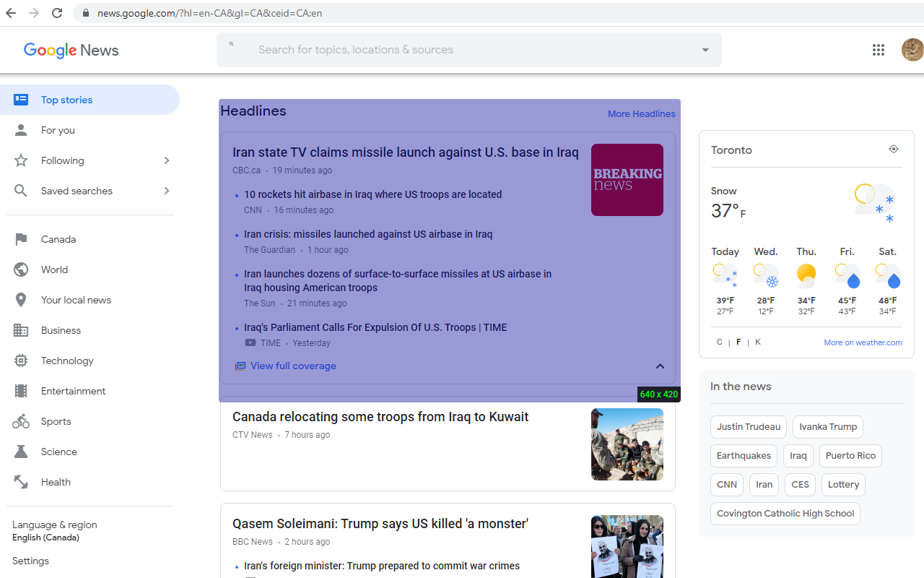Select the Earthquakes topic chip
924x578 pixels.
[744, 456]
